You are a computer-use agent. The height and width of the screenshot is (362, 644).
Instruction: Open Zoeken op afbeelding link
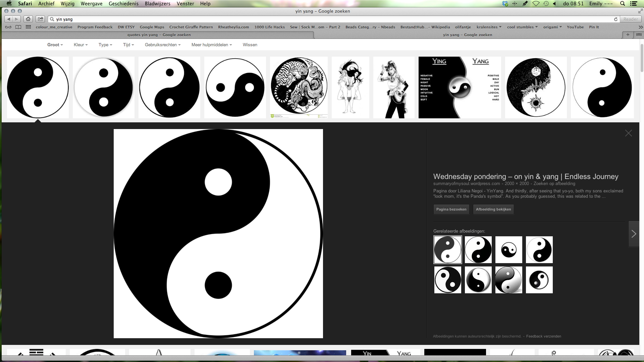coord(554,183)
